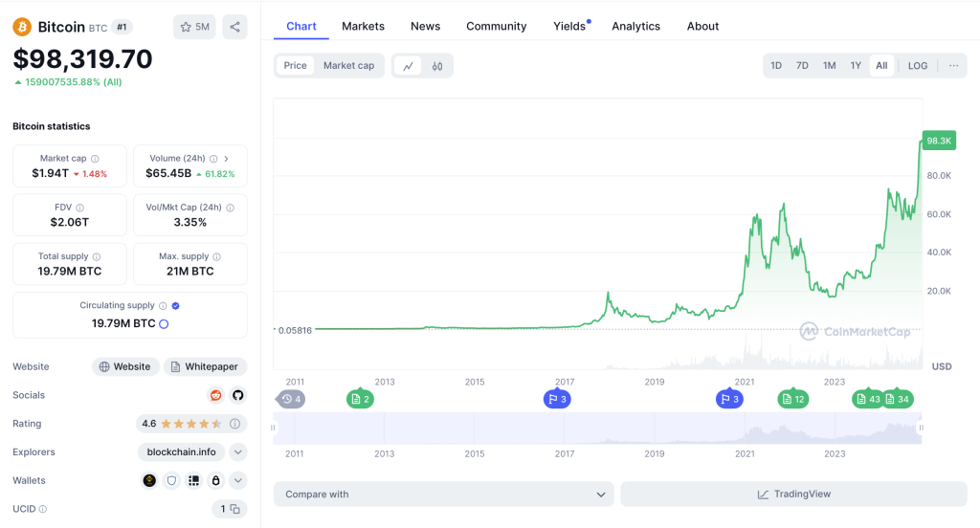Click the 98.3K current price label
Image resolution: width=980 pixels, height=528 pixels.
point(939,141)
